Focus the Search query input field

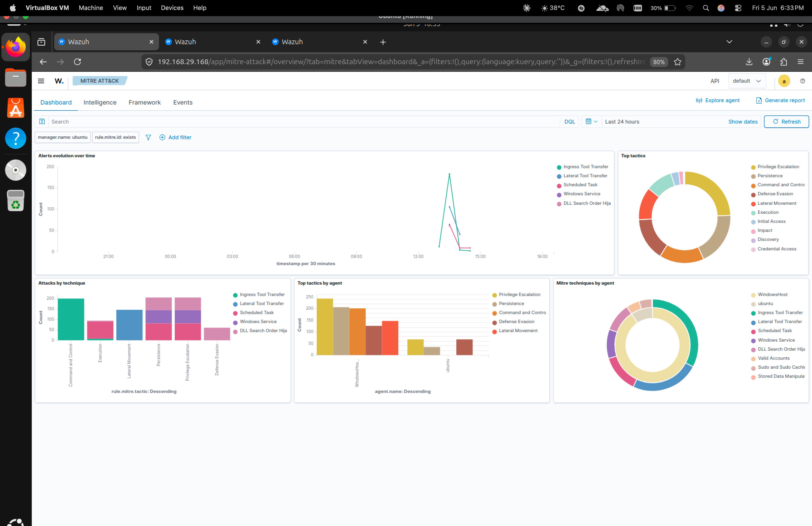(304, 121)
